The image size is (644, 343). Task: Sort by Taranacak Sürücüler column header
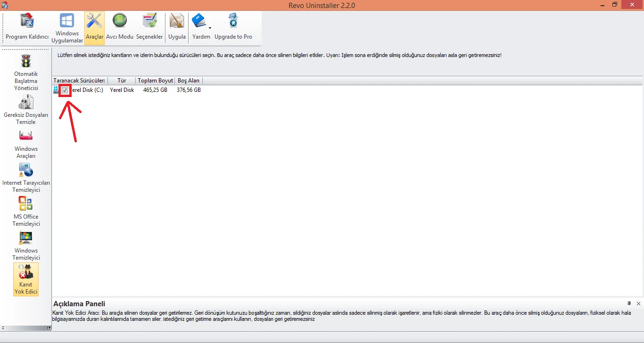(80, 81)
